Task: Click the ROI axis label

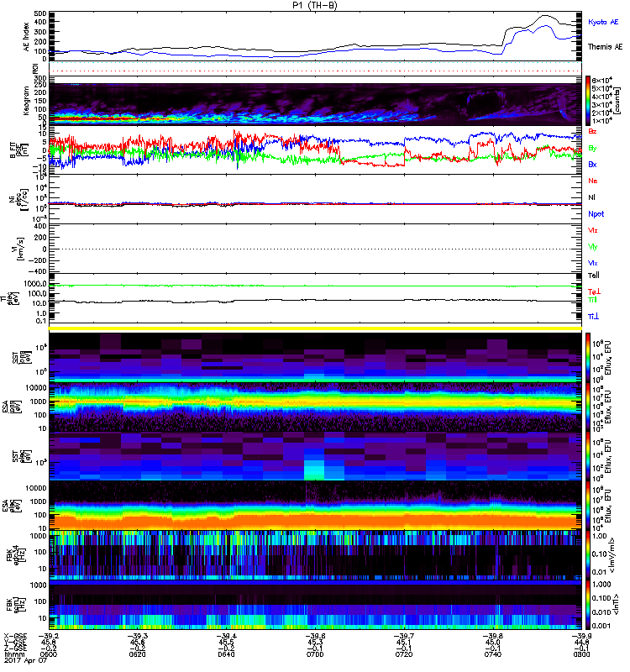Action: (35, 68)
